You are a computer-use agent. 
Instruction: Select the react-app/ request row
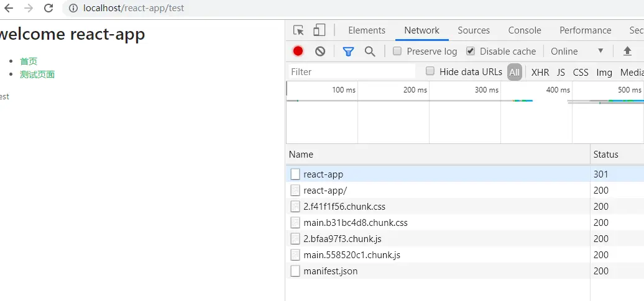coord(465,191)
